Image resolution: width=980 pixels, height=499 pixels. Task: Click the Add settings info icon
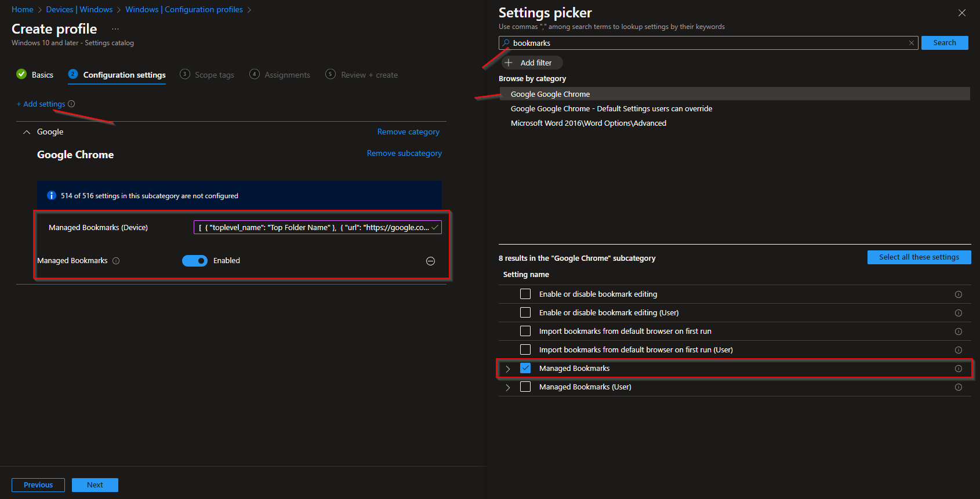pyautogui.click(x=71, y=104)
